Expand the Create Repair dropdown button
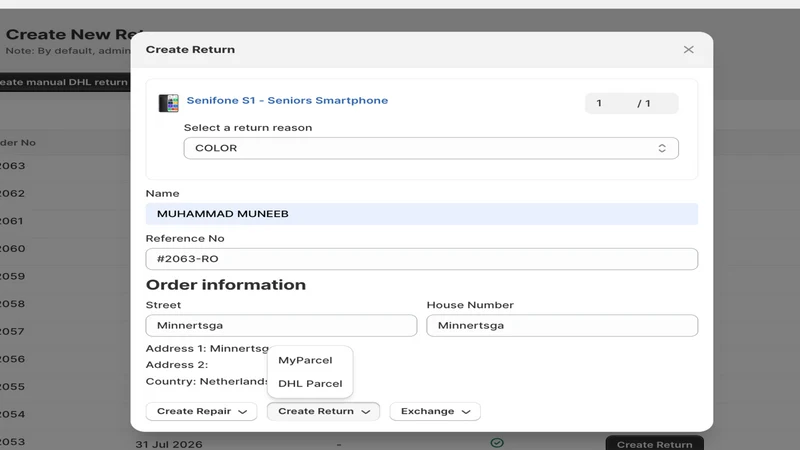 [x=202, y=411]
